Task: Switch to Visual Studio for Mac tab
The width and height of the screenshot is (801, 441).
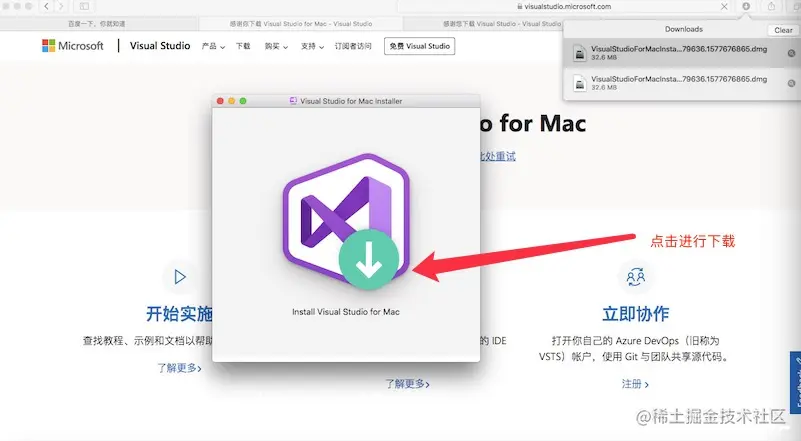Action: pyautogui.click(x=300, y=24)
